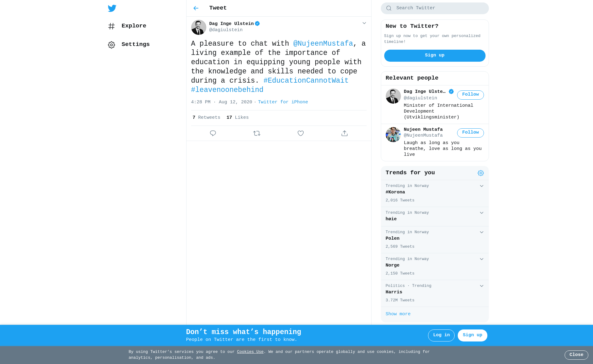
Task: Open the #EducationCannotWait hashtag
Action: (x=306, y=81)
